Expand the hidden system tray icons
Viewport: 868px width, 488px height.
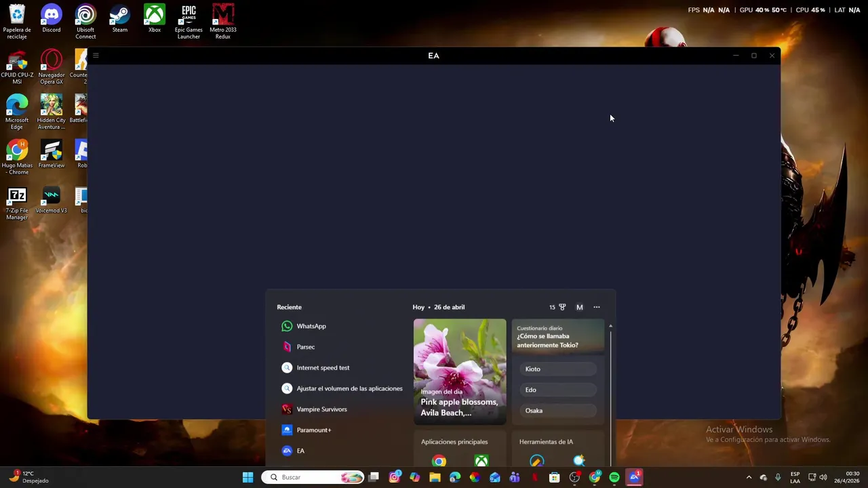point(749,477)
